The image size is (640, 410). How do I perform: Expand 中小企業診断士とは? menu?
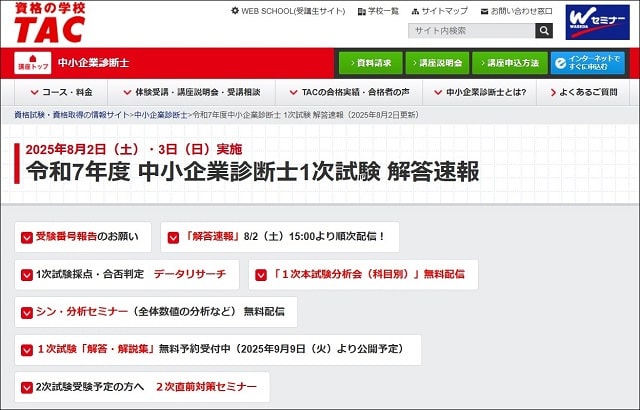tap(480, 92)
